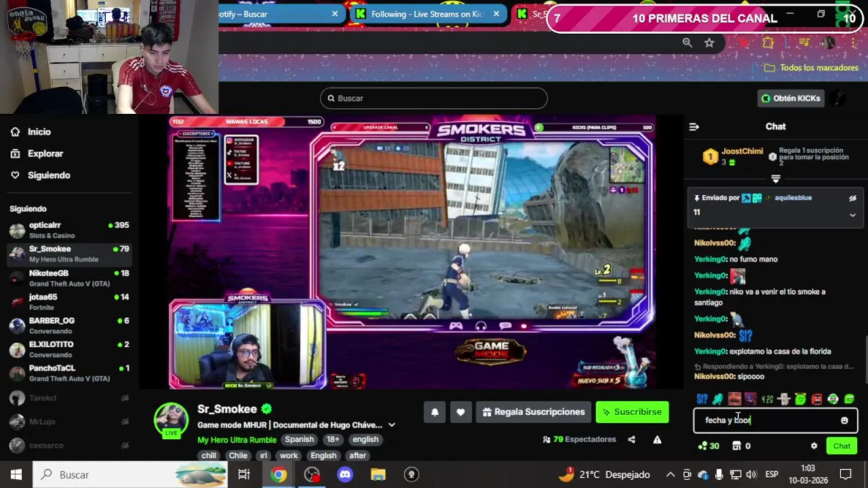Screen dimensions: 868x488
Task: Open Windows notification center icon
Action: (x=846, y=474)
